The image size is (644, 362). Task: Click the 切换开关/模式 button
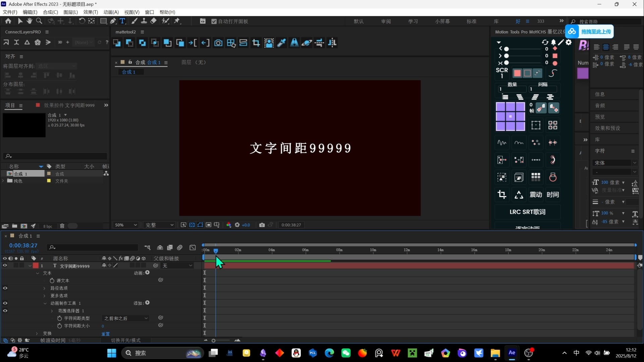point(126,340)
